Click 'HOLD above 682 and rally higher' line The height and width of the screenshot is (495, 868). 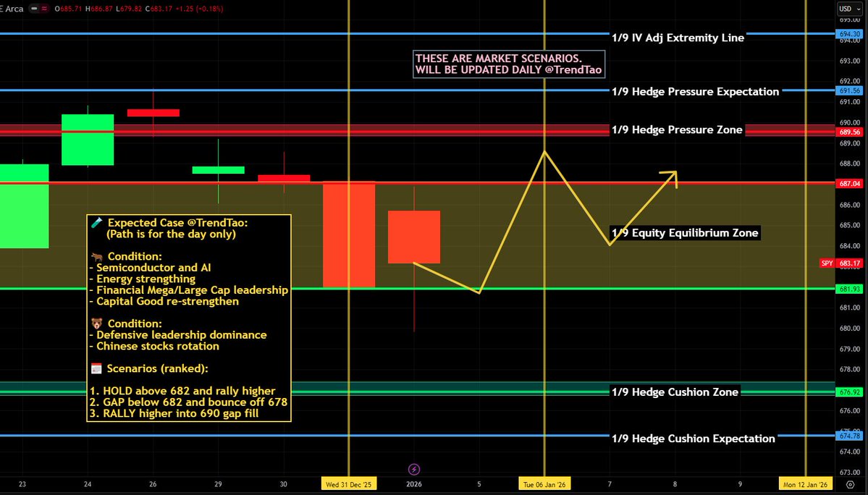click(182, 391)
